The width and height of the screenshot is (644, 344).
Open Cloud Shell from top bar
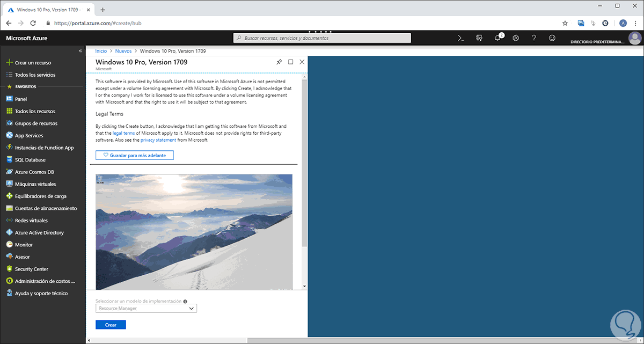pos(460,38)
